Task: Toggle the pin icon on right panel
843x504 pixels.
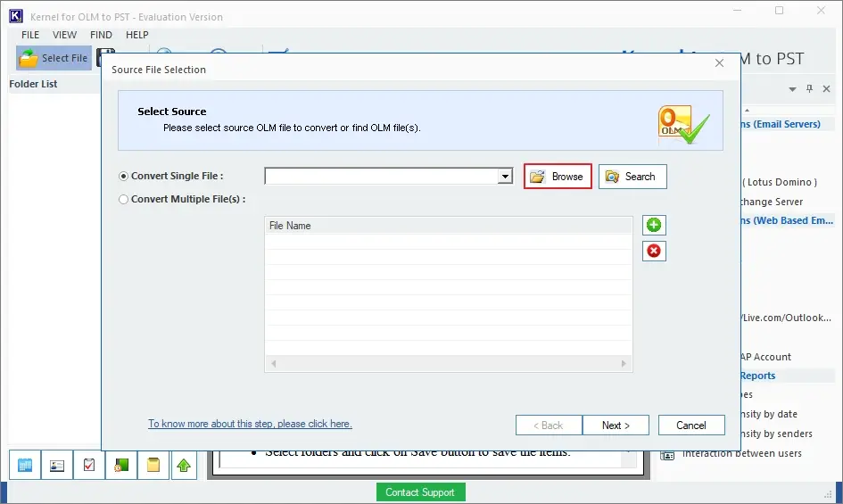Action: 810,88
